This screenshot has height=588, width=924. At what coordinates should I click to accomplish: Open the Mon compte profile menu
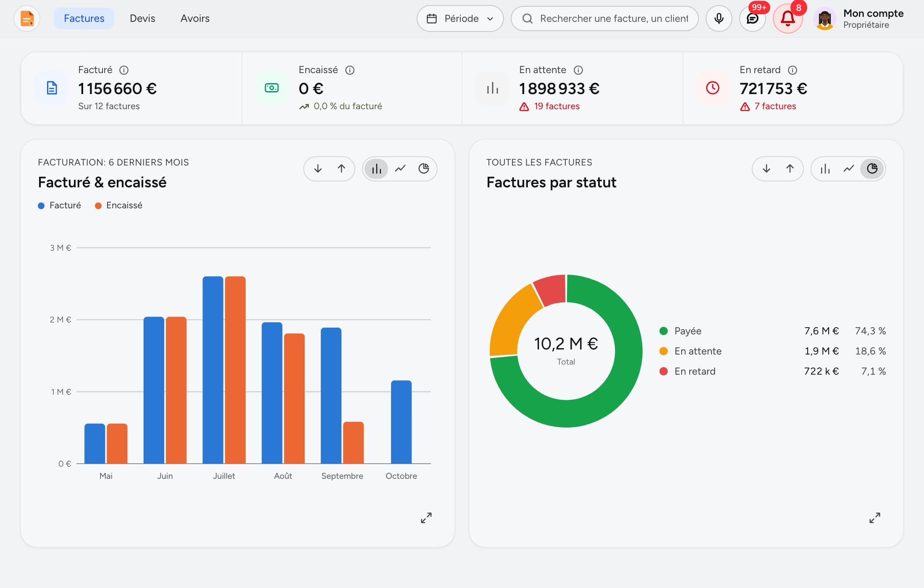pos(859,18)
